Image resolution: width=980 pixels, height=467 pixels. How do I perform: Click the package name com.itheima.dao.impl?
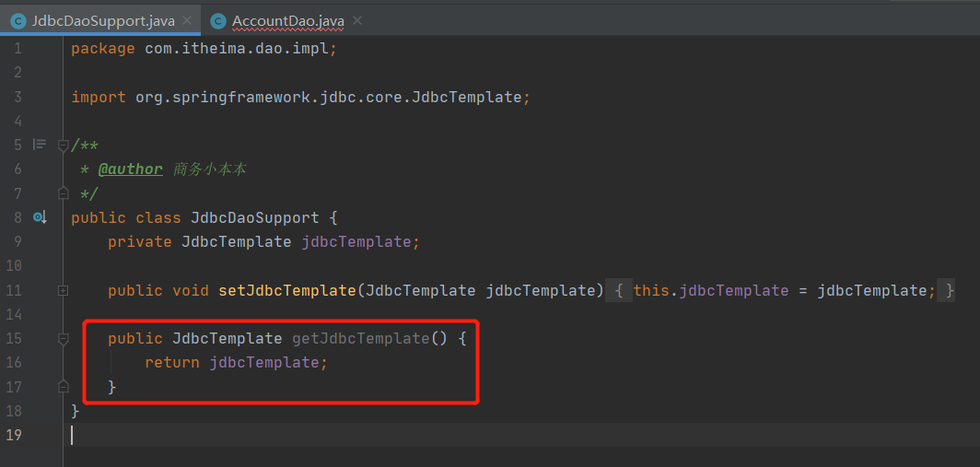click(237, 48)
